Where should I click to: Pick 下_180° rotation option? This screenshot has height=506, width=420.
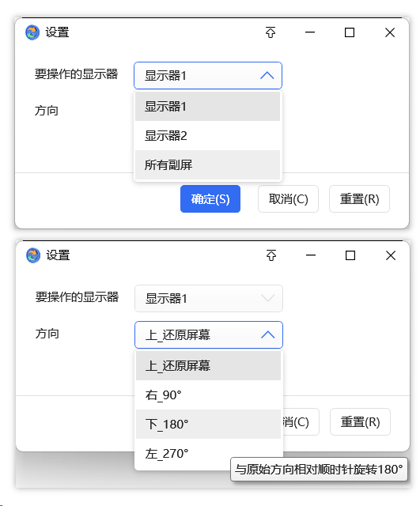pos(208,424)
